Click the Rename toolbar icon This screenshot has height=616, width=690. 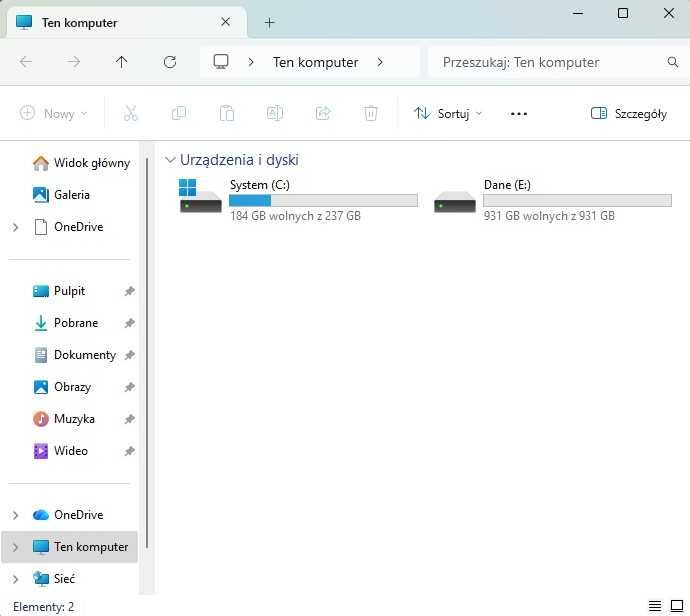click(x=275, y=114)
